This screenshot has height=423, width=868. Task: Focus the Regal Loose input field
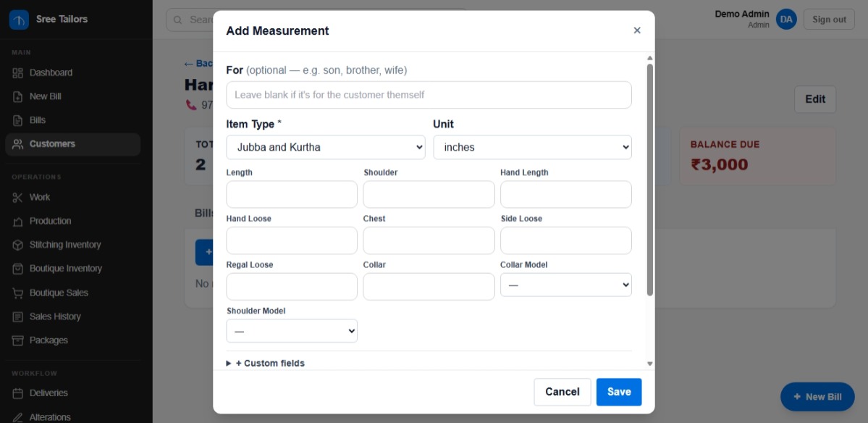pos(292,287)
